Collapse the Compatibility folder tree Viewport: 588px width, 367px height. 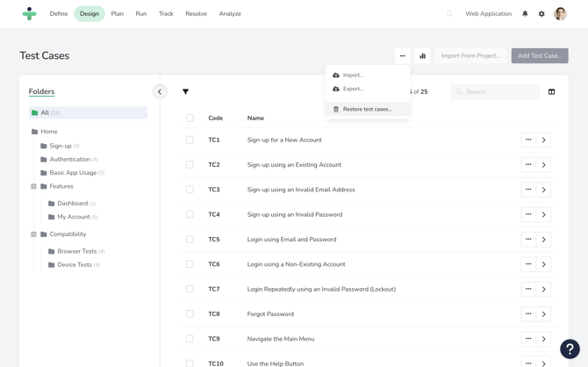pyautogui.click(x=34, y=234)
